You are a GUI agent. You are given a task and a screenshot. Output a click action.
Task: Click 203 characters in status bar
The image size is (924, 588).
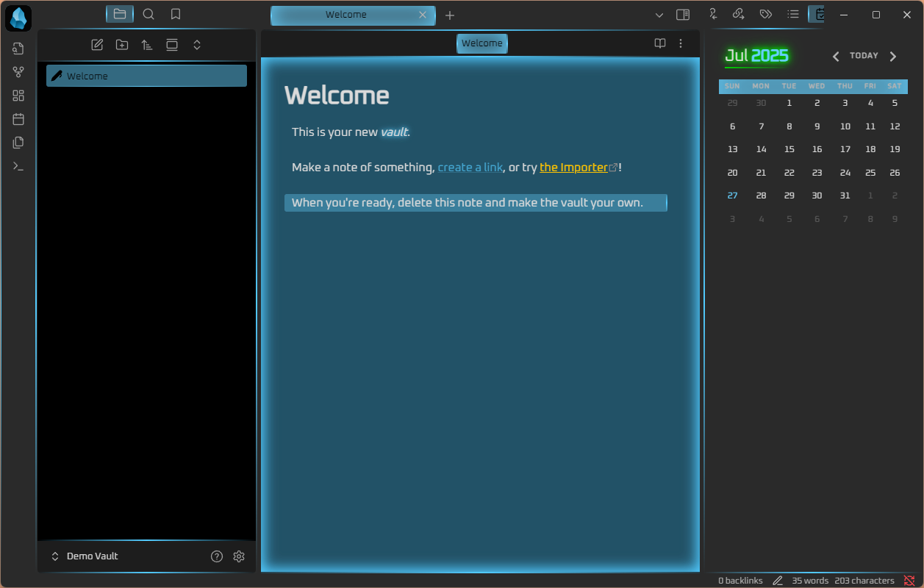click(x=864, y=581)
